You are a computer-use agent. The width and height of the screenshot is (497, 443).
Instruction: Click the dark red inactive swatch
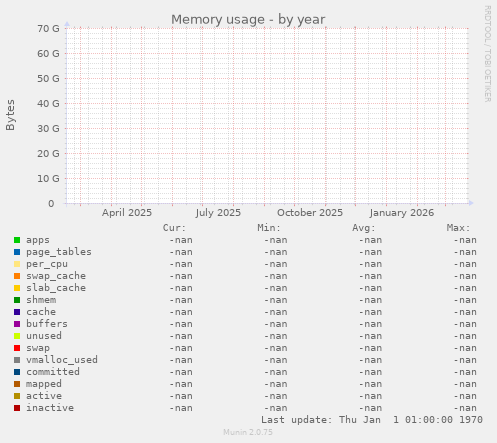coord(17,408)
